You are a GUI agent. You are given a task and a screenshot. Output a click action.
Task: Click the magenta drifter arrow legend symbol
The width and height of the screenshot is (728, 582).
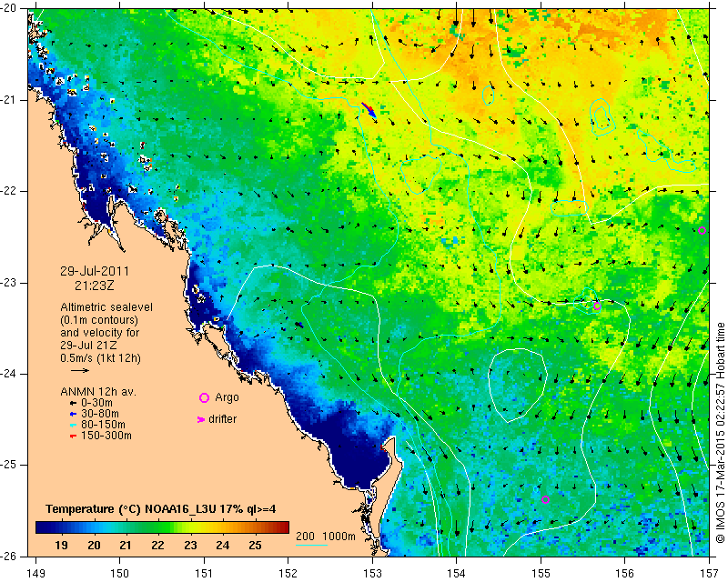(x=201, y=419)
